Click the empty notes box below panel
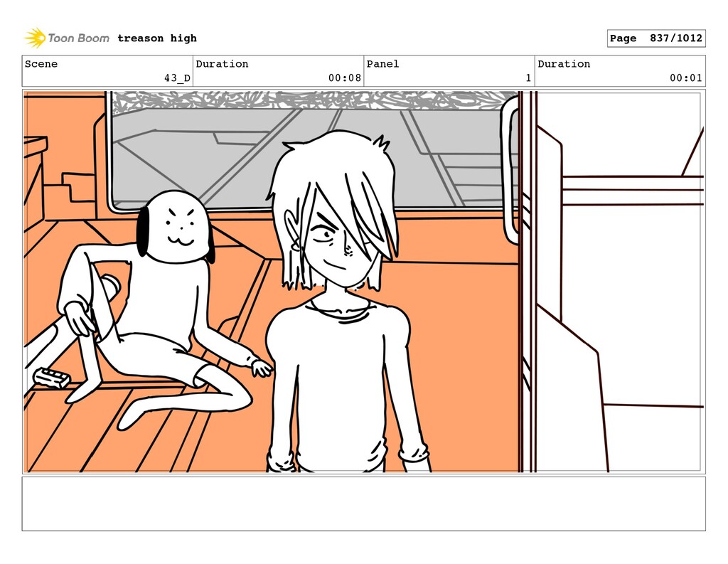 [363, 504]
